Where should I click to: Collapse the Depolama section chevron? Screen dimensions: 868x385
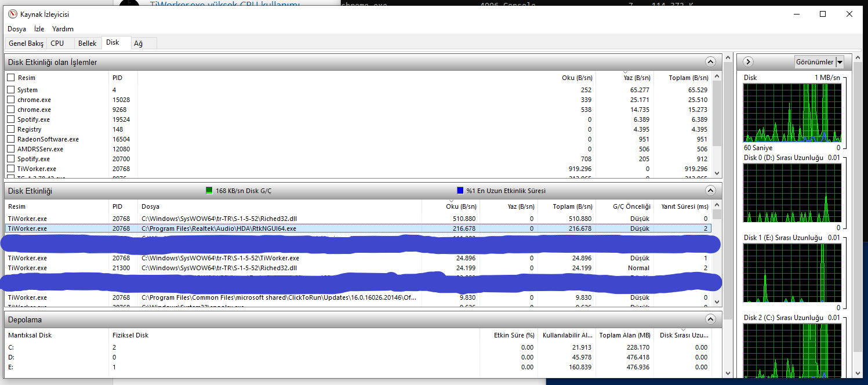point(710,319)
